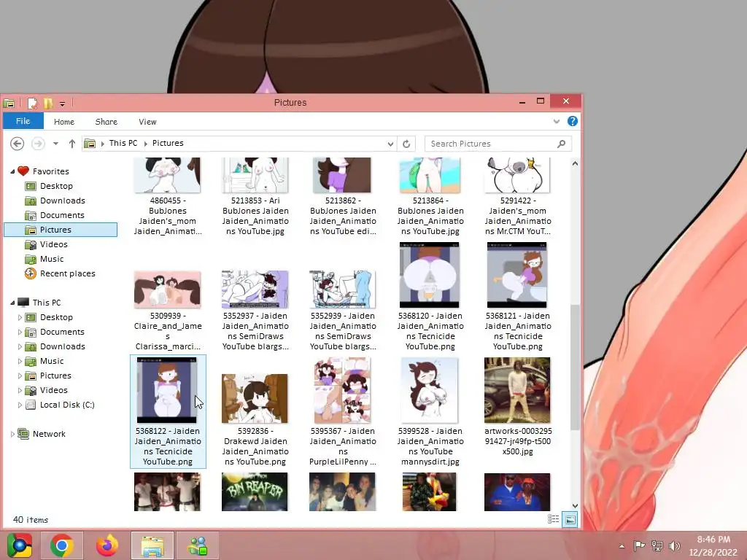Click the scrollbar down arrow in file list
This screenshot has width=747, height=560.
coord(575,506)
